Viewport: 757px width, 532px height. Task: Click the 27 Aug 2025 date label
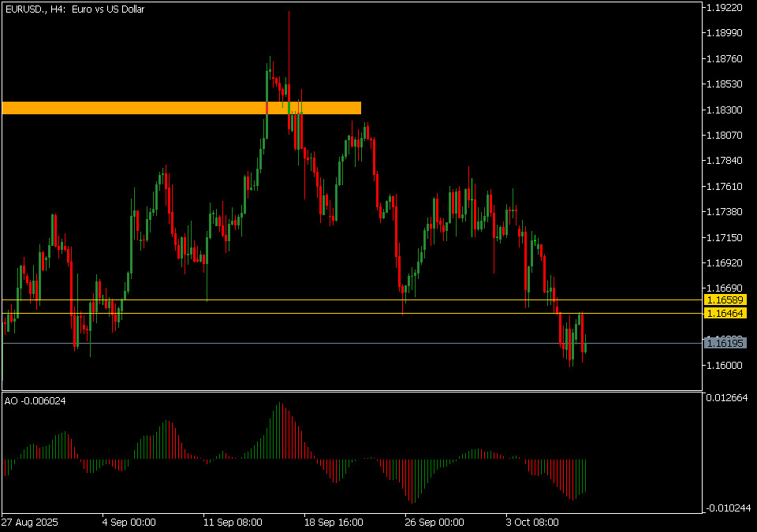pyautogui.click(x=30, y=522)
